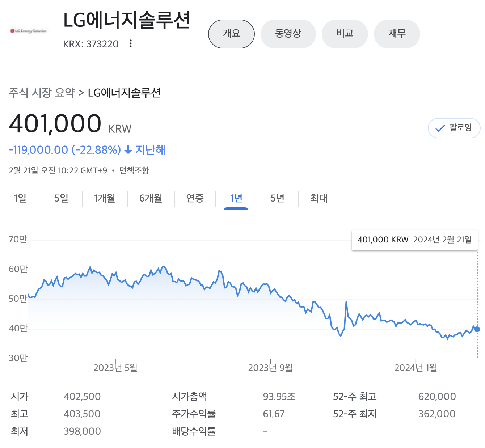The height and width of the screenshot is (448, 485).
Task: Choose the 연중 year-to-date range
Action: pyautogui.click(x=195, y=198)
